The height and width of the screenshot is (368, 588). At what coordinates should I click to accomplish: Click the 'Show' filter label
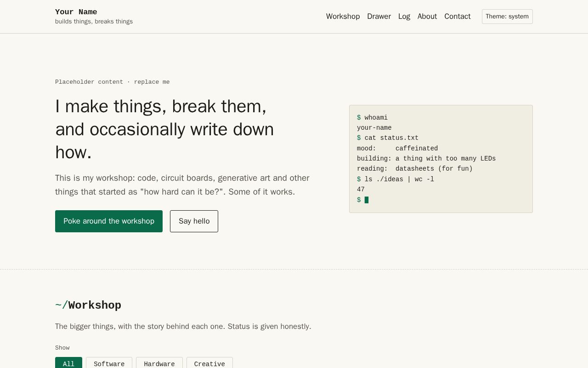62,348
